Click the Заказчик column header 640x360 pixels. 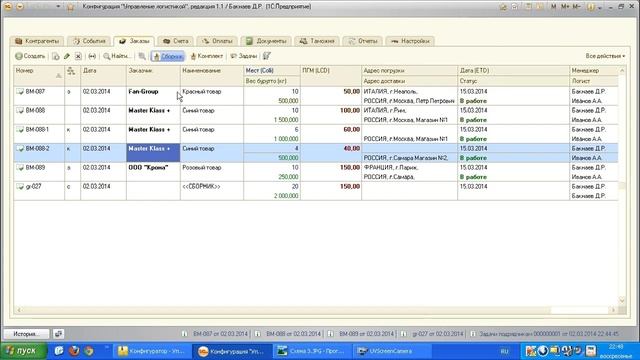click(x=153, y=76)
